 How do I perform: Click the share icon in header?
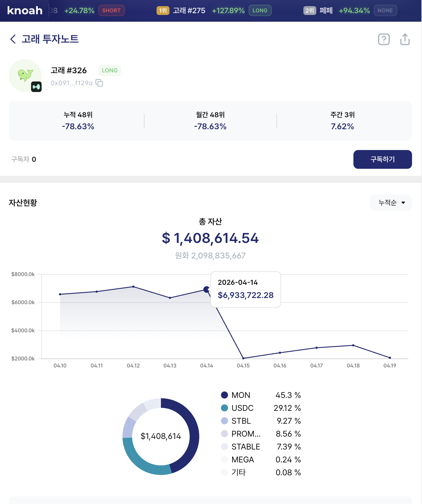(405, 39)
